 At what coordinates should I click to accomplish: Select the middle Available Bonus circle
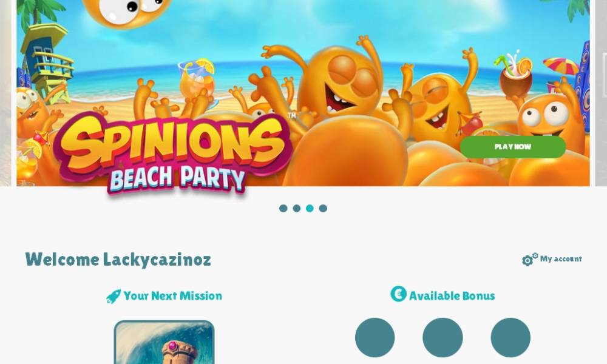pyautogui.click(x=443, y=338)
